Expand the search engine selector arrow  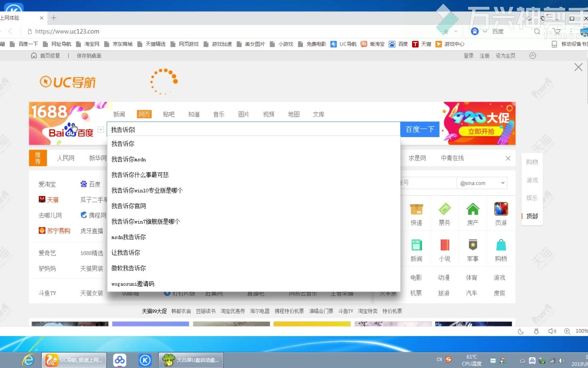[x=100, y=130]
